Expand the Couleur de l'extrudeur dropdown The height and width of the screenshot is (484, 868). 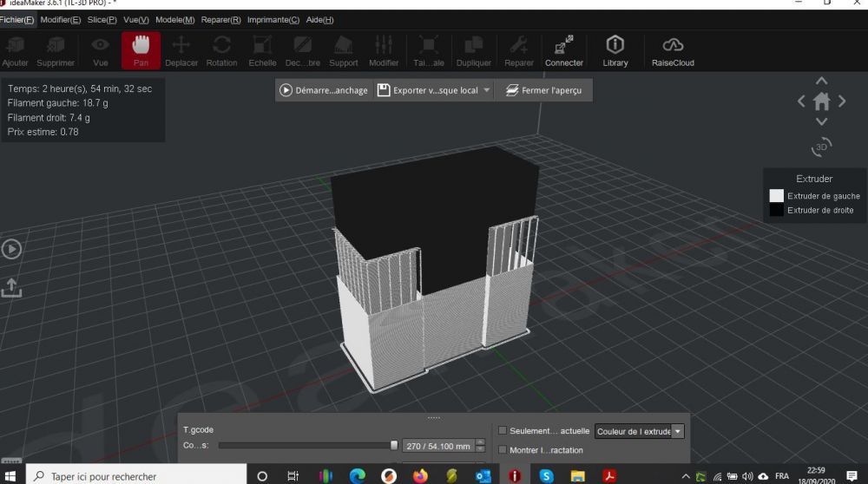point(677,431)
